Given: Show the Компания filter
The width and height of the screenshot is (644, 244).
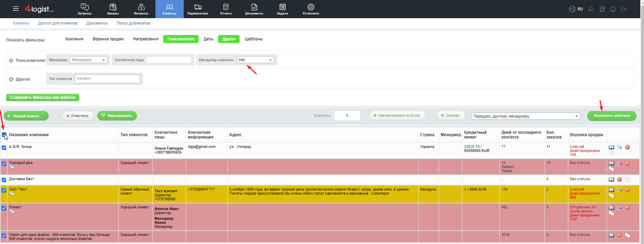Looking at the screenshot, I should (x=74, y=39).
